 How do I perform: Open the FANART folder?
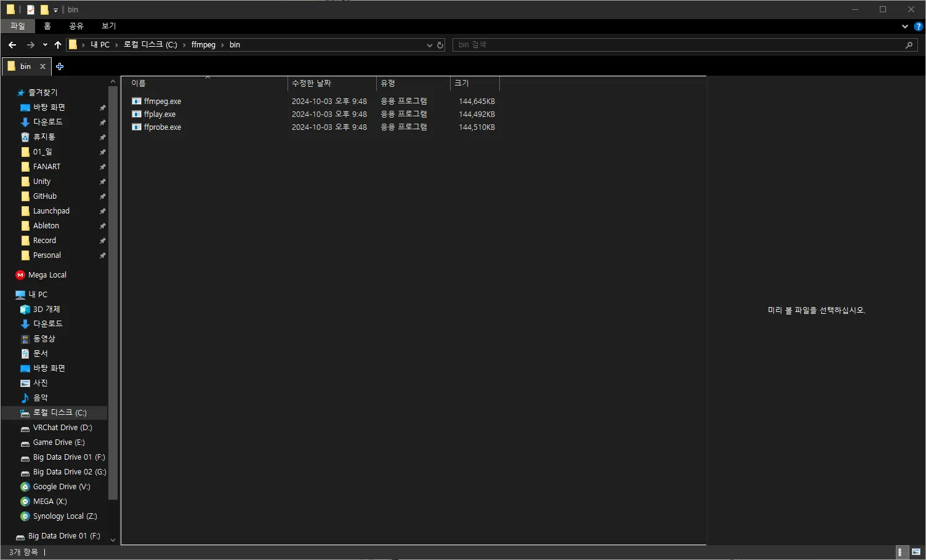click(x=47, y=166)
